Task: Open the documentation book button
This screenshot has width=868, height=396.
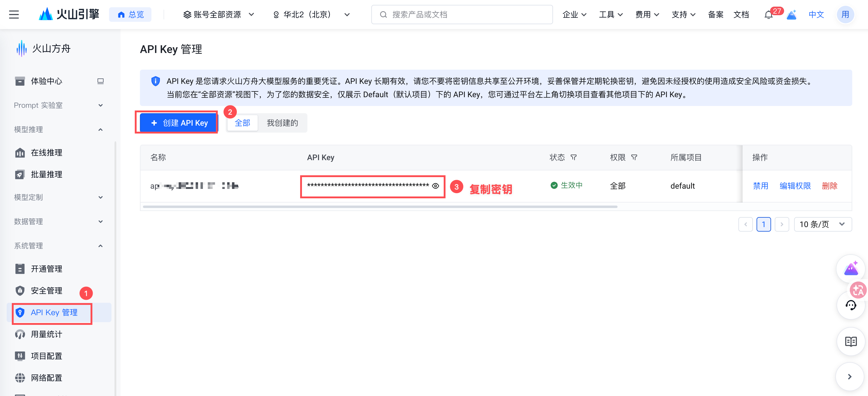Action: pyautogui.click(x=850, y=342)
